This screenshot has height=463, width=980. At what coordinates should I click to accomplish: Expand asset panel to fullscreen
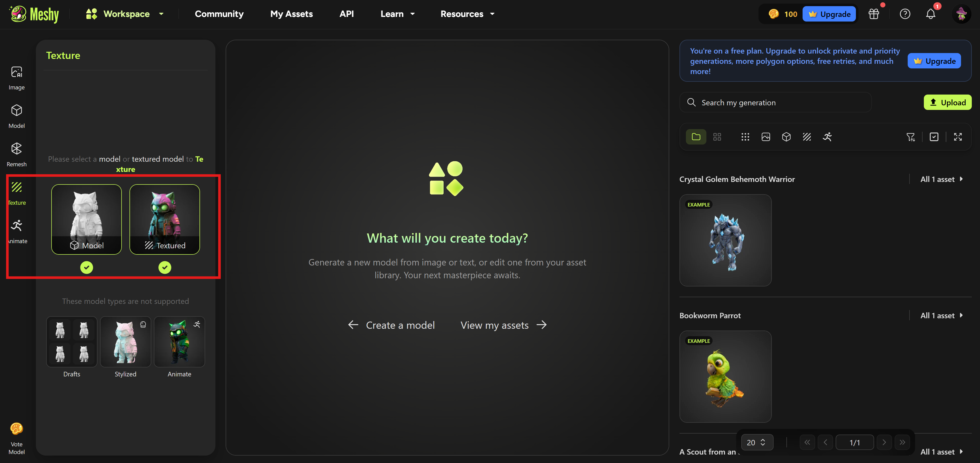click(x=957, y=137)
